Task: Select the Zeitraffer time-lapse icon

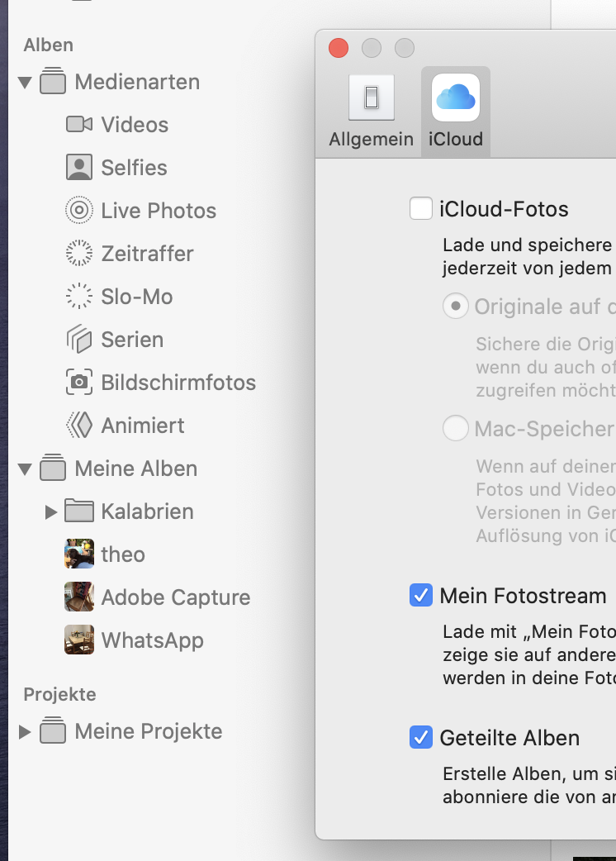Action: pos(78,254)
